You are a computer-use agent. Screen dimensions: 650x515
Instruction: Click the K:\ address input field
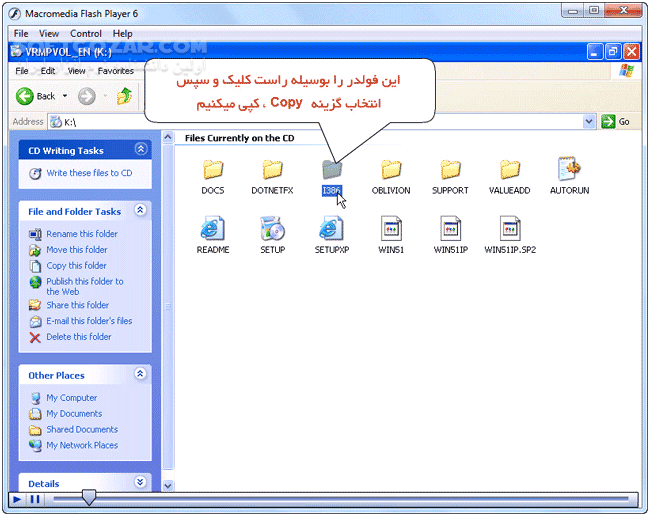click(x=321, y=121)
